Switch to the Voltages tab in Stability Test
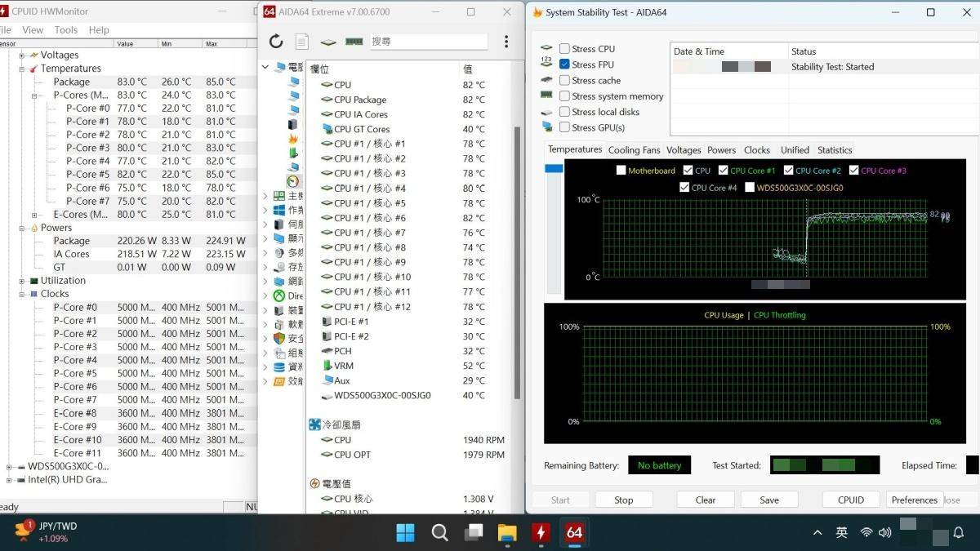 click(x=684, y=150)
